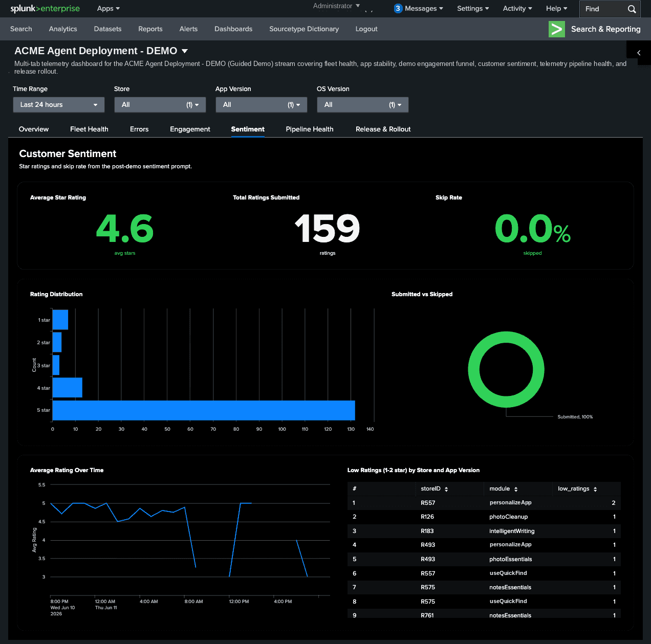The width and height of the screenshot is (651, 644).
Task: Open the Sourcetype Dictionary nav item
Action: coord(304,29)
